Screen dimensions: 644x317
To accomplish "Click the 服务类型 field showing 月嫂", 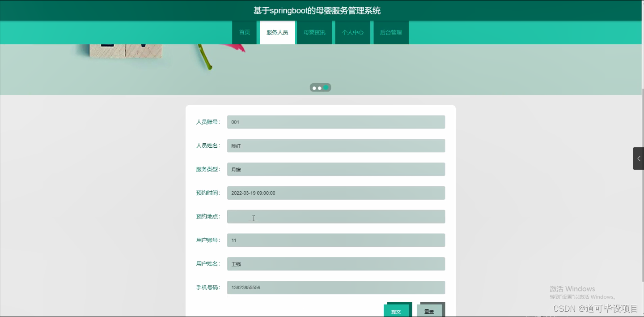I will tap(336, 169).
